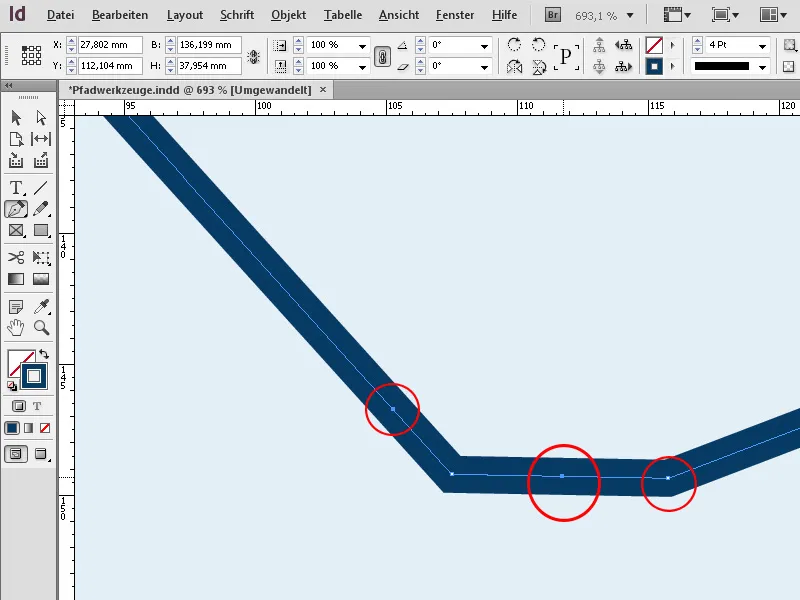Pick the Scissors tool
The height and width of the screenshot is (600, 800).
tap(16, 255)
